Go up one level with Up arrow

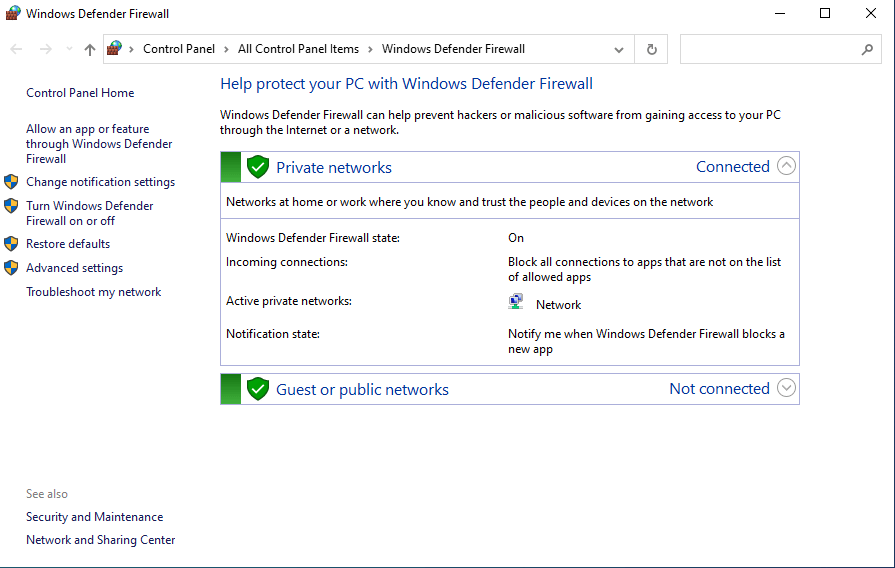90,49
